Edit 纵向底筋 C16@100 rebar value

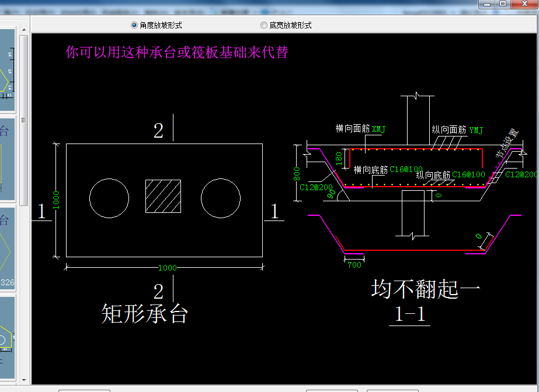coord(469,174)
